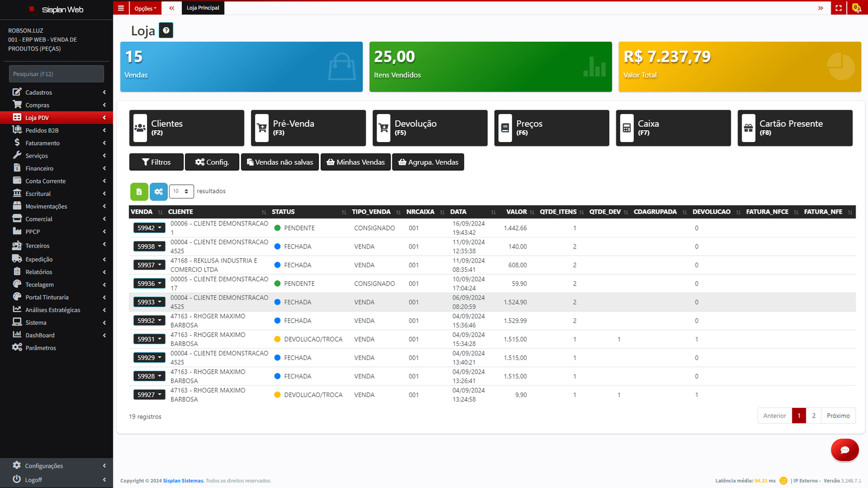
Task: Open Caixa (F7) calculator tile
Action: pos(673,128)
